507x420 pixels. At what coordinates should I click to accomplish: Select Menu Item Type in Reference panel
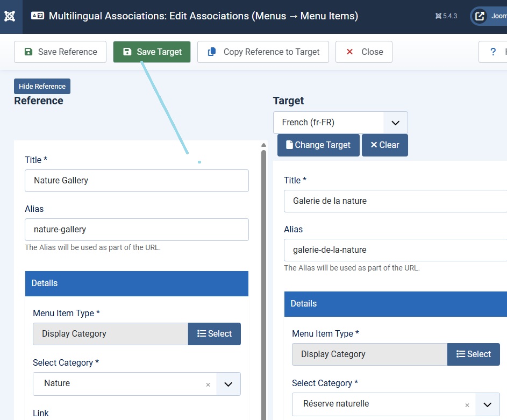tap(215, 334)
